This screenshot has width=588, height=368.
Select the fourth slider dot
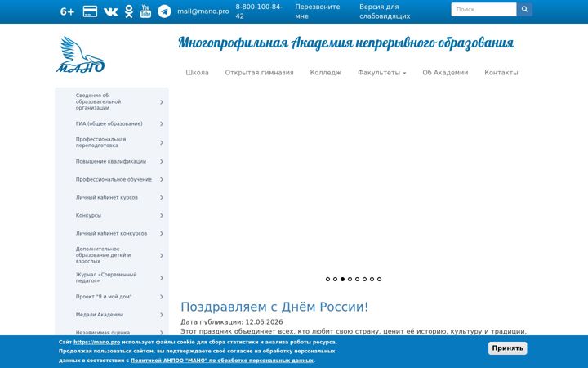click(350, 279)
